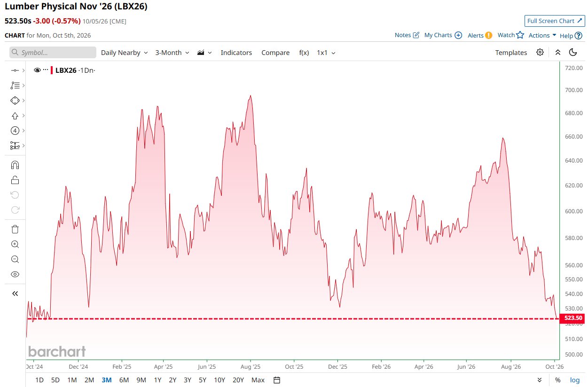Toggle dark mode moon icon
Image resolution: width=588 pixels, height=387 pixels.
click(x=573, y=52)
